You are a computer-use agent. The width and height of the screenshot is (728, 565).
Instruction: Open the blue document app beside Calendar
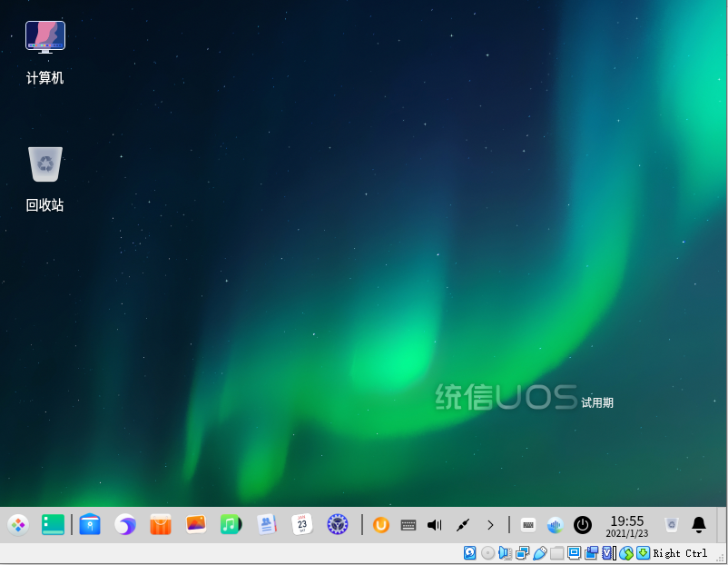point(268,525)
